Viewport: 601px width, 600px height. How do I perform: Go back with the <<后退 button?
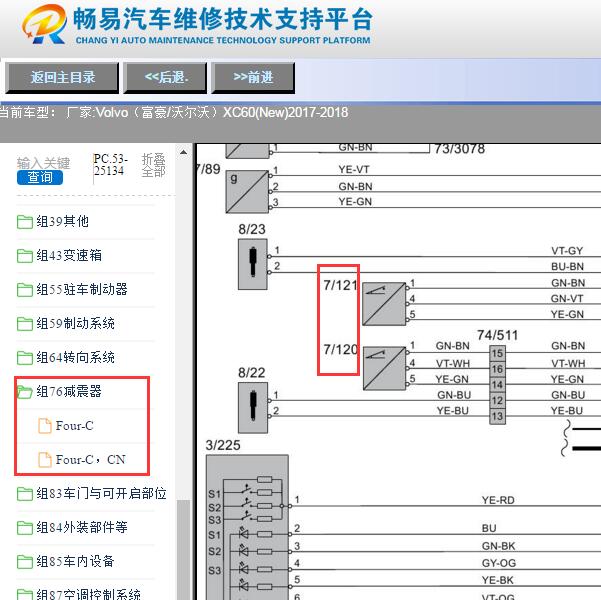coord(165,77)
